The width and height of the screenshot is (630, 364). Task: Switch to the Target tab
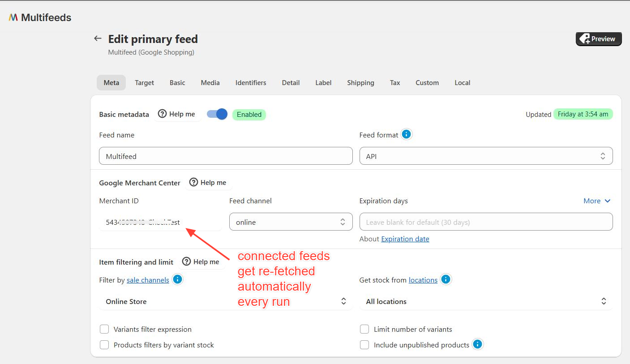click(x=144, y=82)
